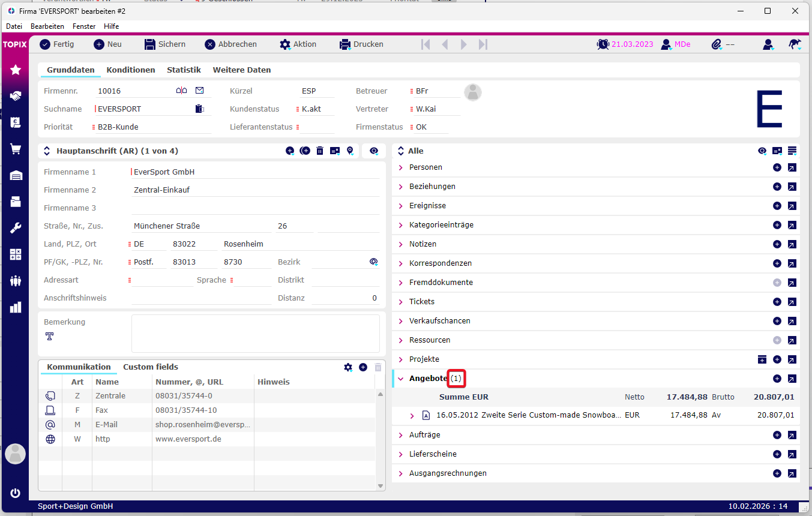Open Ausgangsrechnungen in a separate window
Screen dimensions: 812x516
[792, 473]
